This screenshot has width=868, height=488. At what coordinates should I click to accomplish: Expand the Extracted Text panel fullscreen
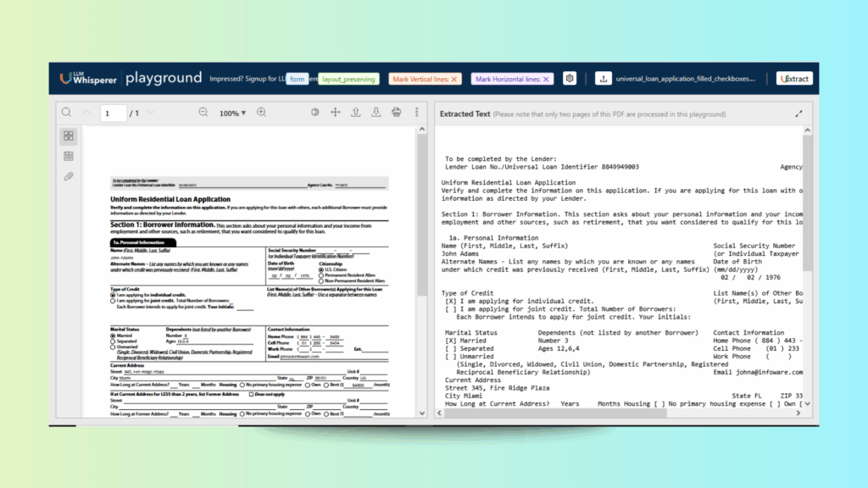click(798, 113)
